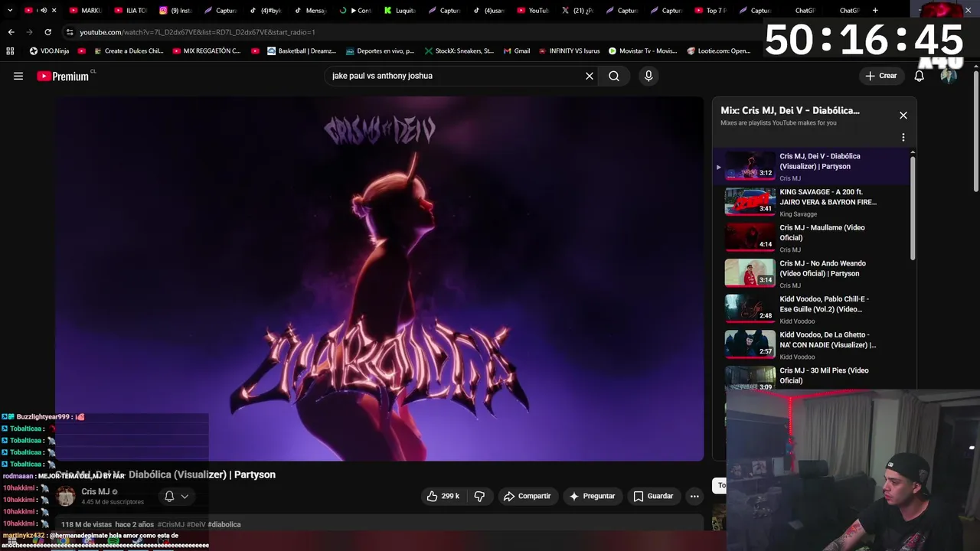This screenshot has height=551, width=980.
Task: Open the Preguntar AI assistant
Action: [x=592, y=496]
